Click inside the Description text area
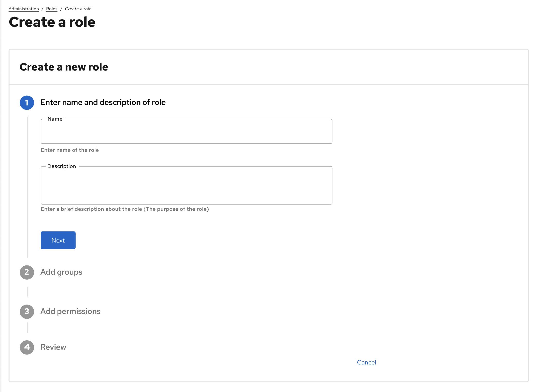534x392 pixels. tap(186, 185)
